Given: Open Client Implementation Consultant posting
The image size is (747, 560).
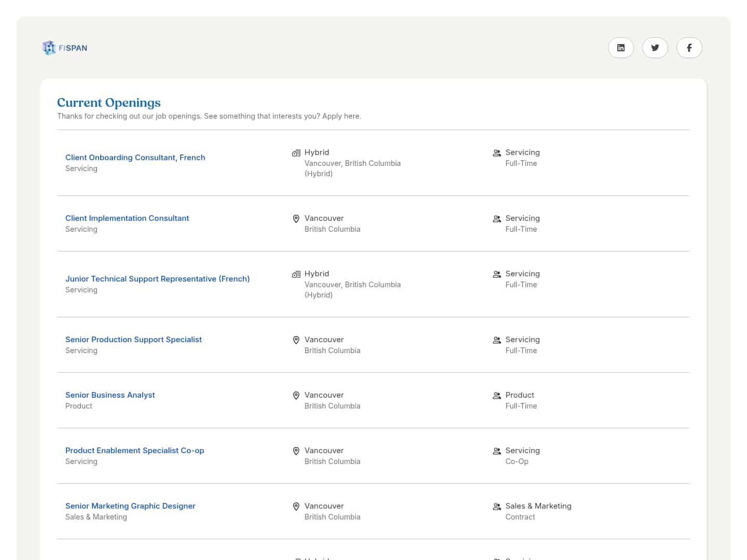Looking at the screenshot, I should pos(127,218).
